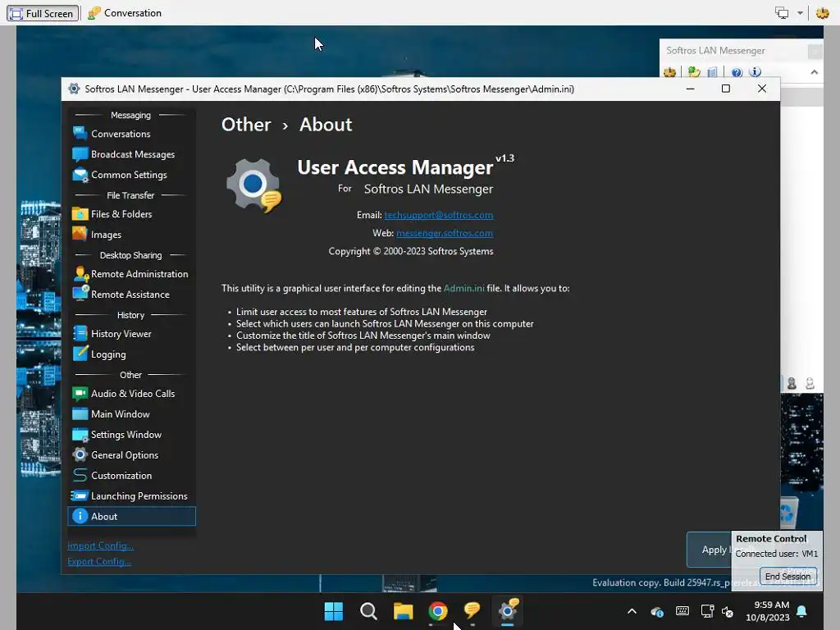The width and height of the screenshot is (840, 630).
Task: Open taskbar Search
Action: click(x=368, y=610)
